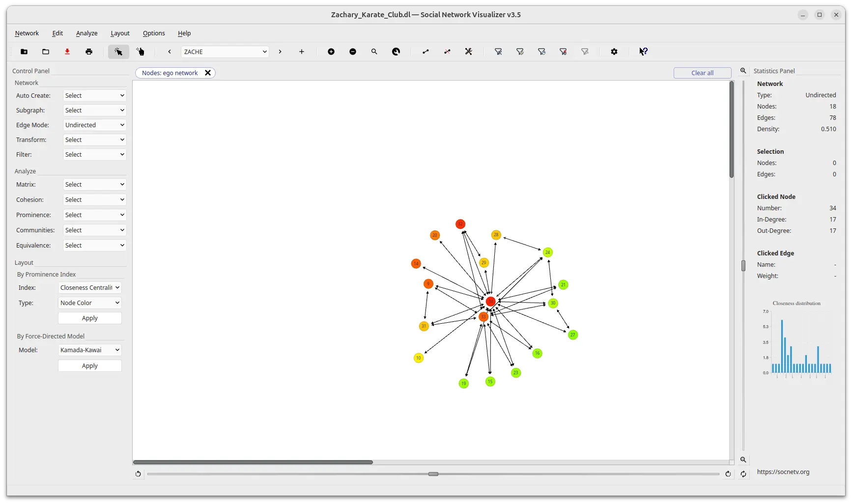This screenshot has height=504, width=852.
Task: Open a network file via folder icon
Action: tap(46, 52)
